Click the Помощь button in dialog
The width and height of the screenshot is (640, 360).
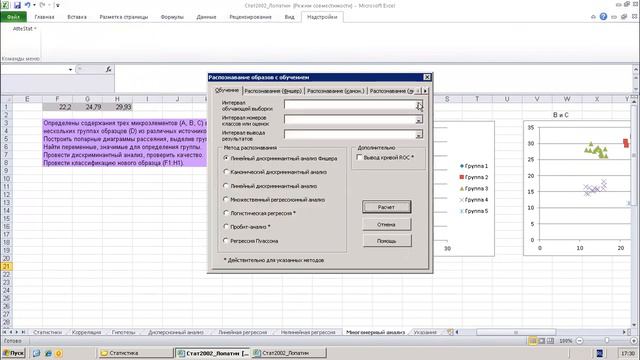click(387, 241)
